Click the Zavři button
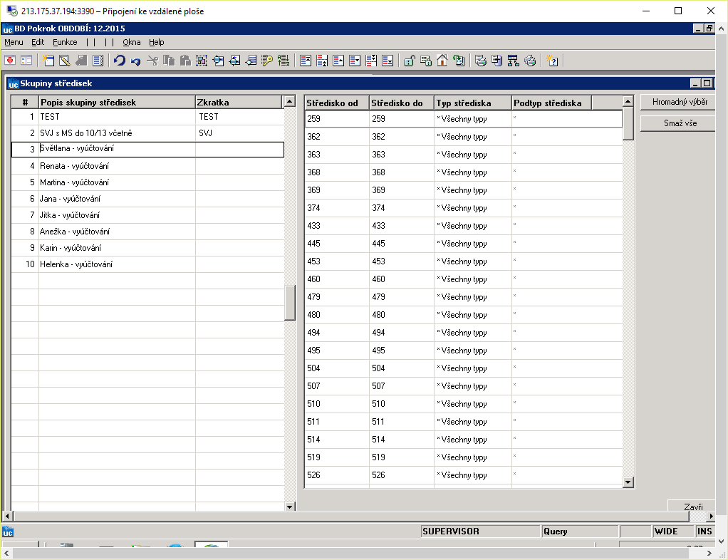The width and height of the screenshot is (728, 560). (x=692, y=507)
